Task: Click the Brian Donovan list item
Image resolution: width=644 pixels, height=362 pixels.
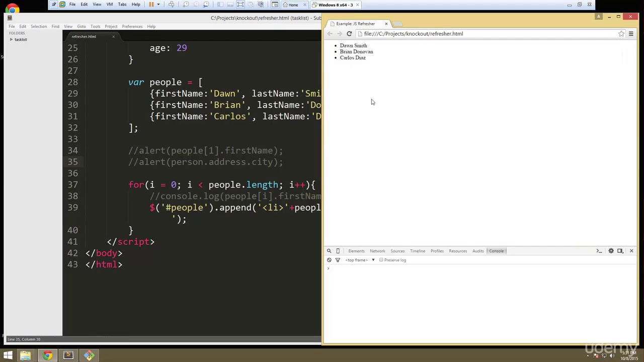Action: [x=356, y=52]
